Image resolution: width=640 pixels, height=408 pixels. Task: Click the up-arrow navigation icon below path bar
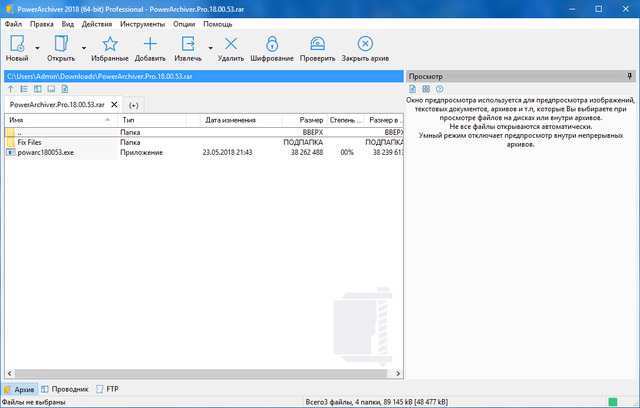(x=10, y=89)
